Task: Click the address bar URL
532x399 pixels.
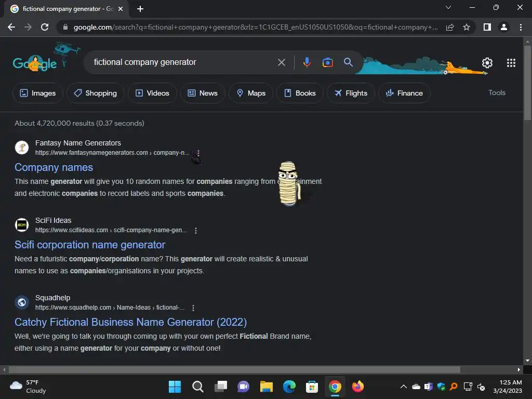Action: coord(256,27)
